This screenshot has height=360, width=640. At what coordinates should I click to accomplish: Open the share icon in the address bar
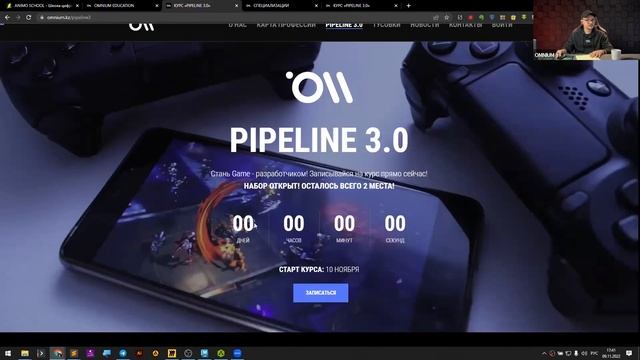click(x=436, y=18)
